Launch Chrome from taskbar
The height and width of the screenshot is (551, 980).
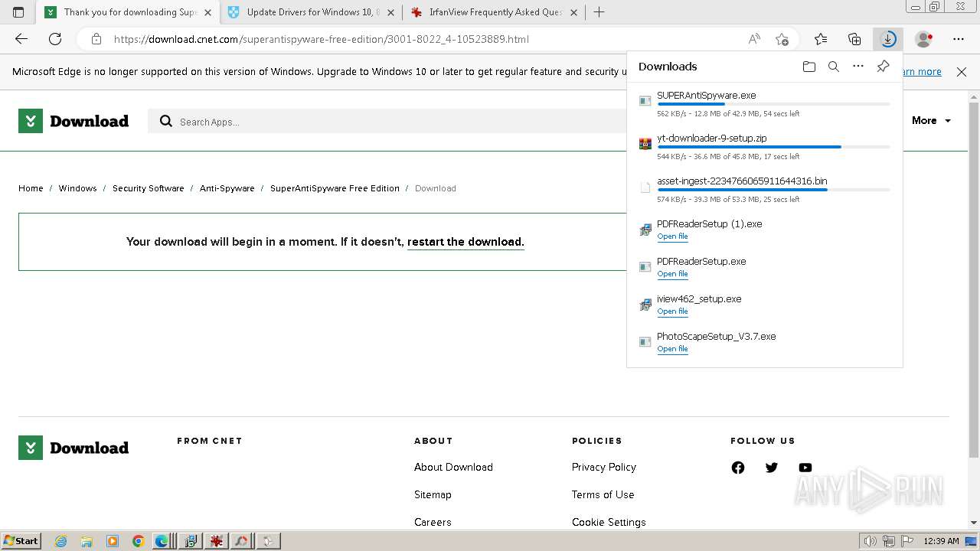[138, 541]
